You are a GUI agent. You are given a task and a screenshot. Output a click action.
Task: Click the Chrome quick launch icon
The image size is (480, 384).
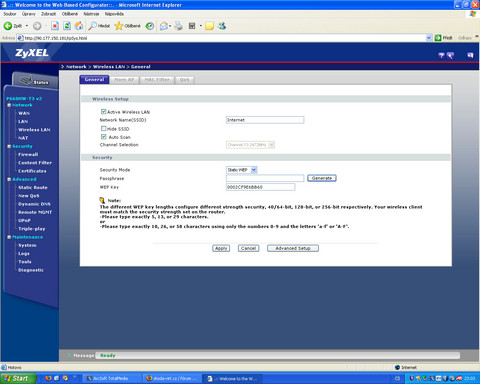click(65, 378)
